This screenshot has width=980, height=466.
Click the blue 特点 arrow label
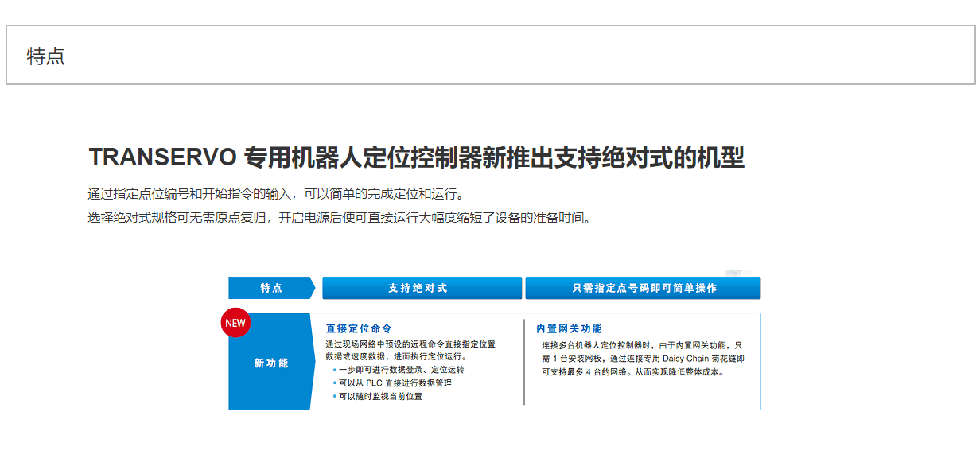pyautogui.click(x=271, y=288)
